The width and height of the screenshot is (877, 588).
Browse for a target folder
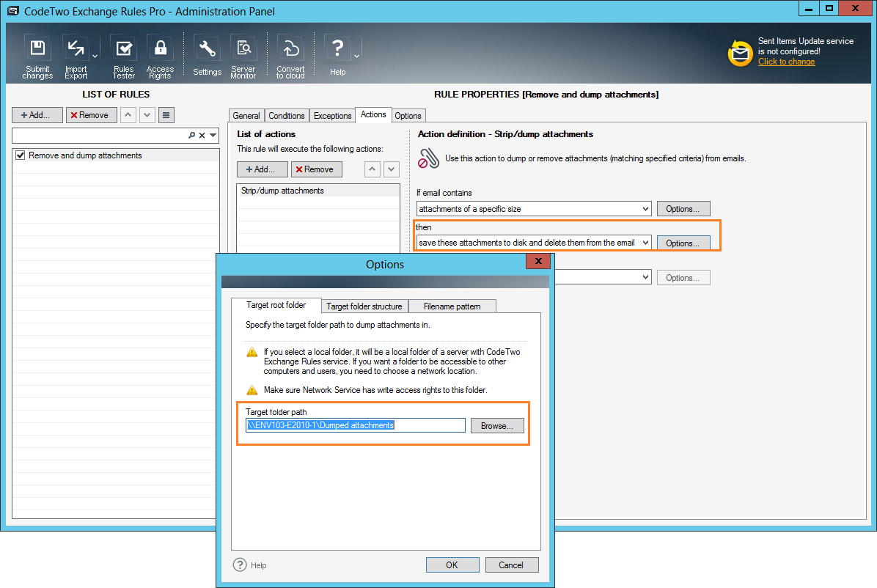click(496, 426)
